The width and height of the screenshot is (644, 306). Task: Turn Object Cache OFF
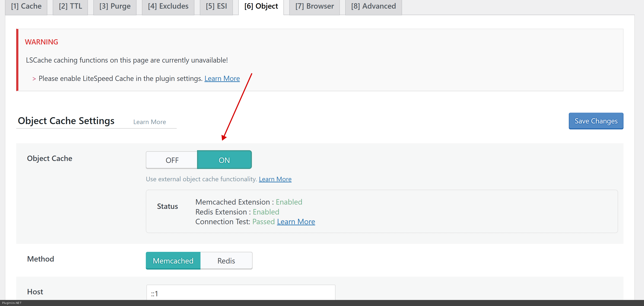coord(172,160)
